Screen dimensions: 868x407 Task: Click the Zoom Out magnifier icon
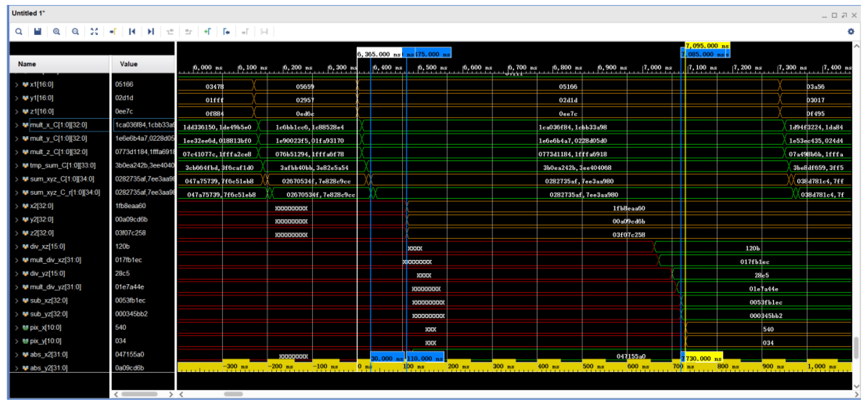tap(75, 32)
